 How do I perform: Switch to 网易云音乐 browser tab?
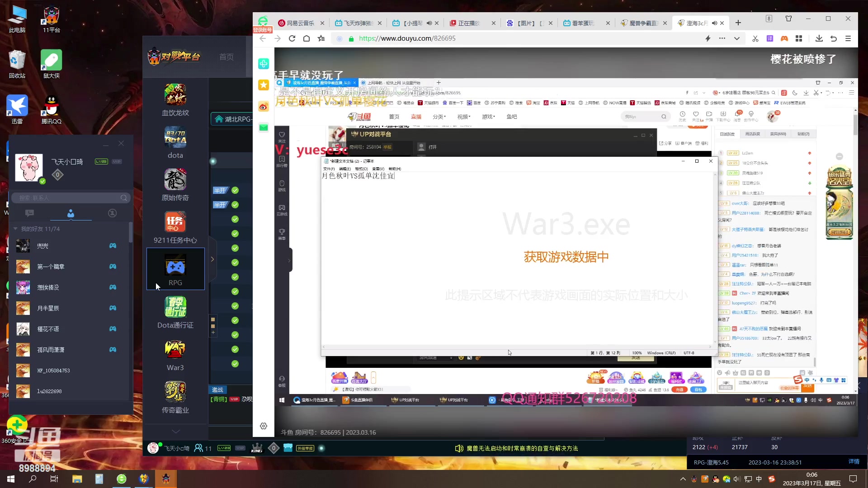pos(301,23)
